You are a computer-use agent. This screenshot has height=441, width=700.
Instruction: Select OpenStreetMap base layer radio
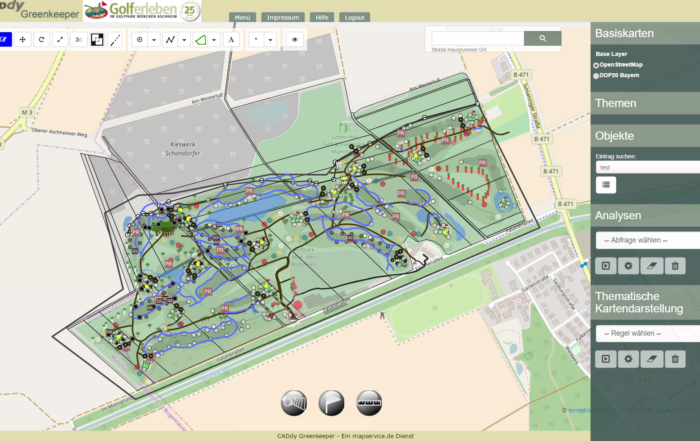(597, 64)
